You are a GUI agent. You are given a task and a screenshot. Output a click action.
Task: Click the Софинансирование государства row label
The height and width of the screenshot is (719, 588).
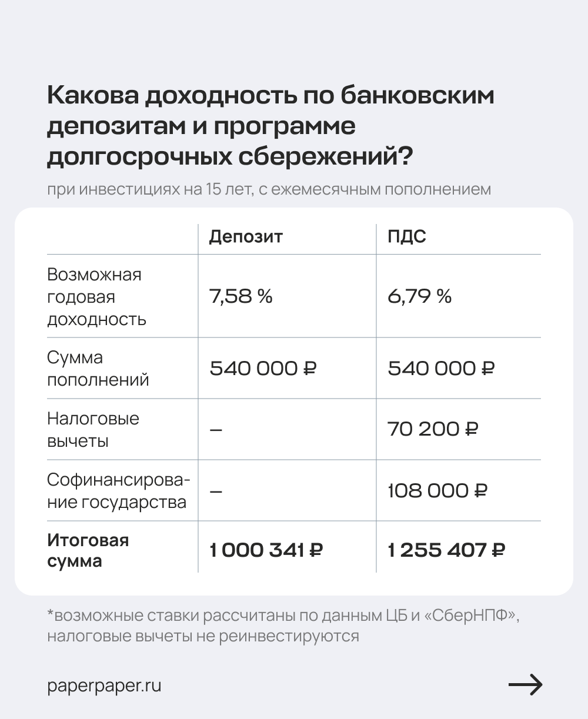pyautogui.click(x=118, y=491)
